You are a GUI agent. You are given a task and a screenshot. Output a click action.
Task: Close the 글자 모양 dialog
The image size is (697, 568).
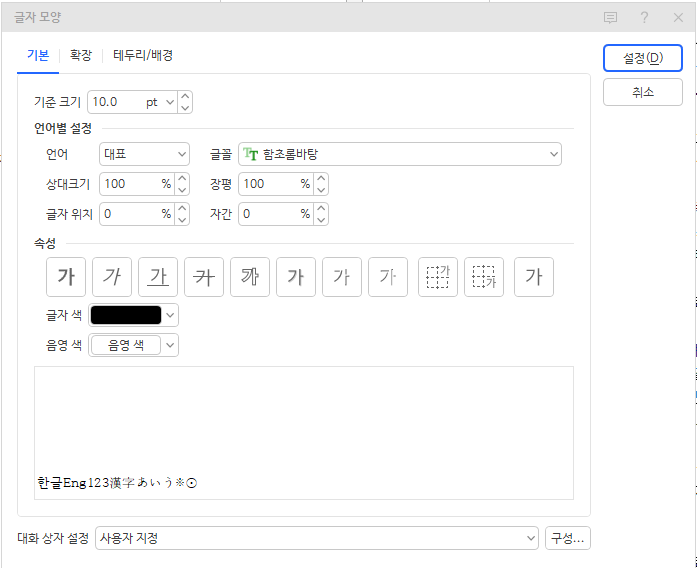(x=678, y=18)
